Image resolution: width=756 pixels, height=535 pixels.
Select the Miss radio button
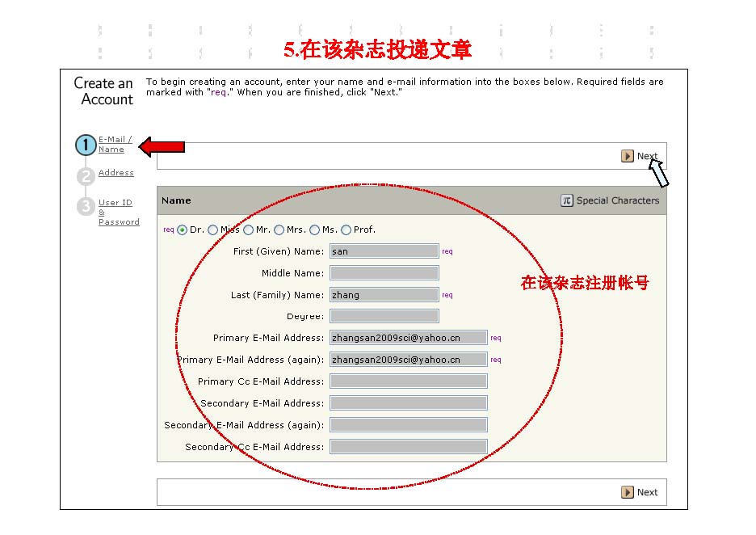(213, 230)
